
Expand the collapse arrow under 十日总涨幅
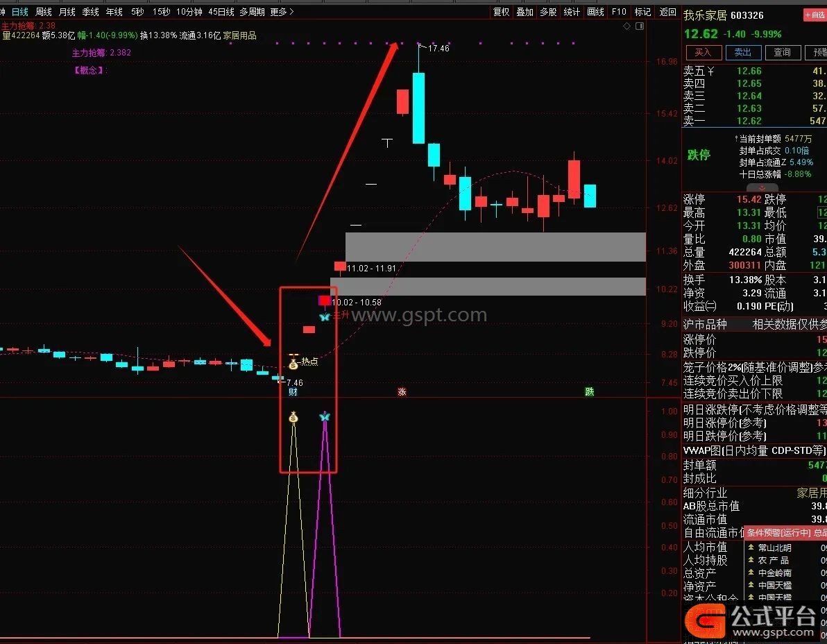pyautogui.click(x=762, y=188)
